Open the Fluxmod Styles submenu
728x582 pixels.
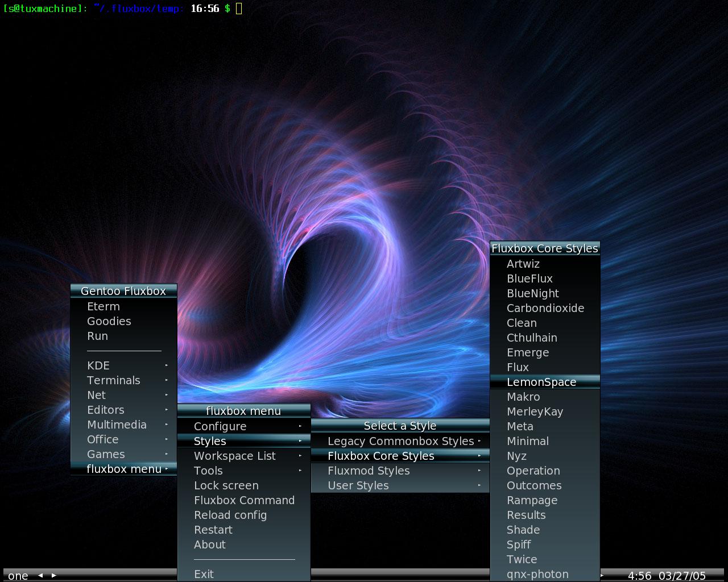400,471
